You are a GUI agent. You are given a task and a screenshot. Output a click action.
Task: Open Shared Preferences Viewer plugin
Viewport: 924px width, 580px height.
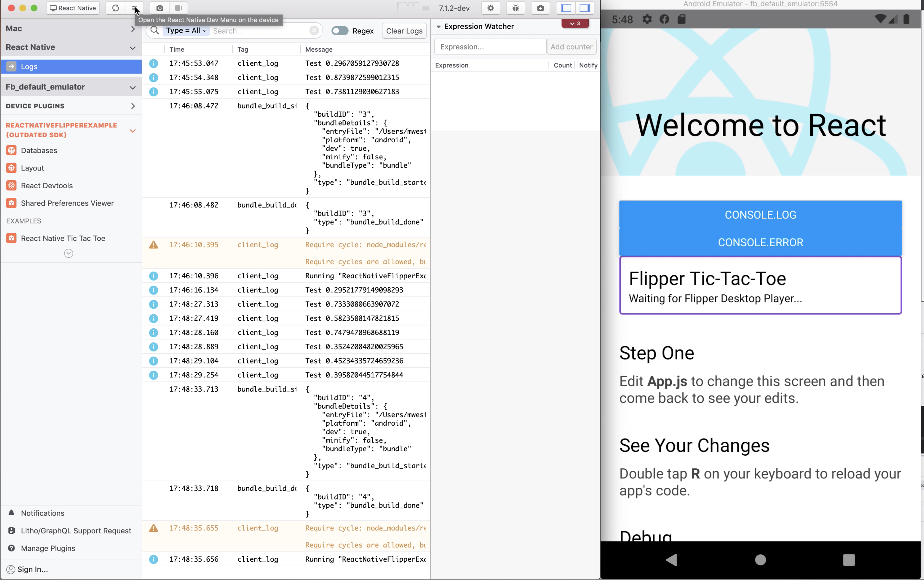(67, 203)
